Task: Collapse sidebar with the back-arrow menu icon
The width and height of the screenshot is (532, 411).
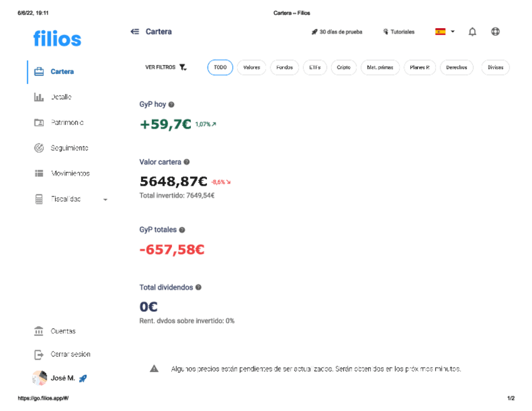Action: pyautogui.click(x=135, y=31)
